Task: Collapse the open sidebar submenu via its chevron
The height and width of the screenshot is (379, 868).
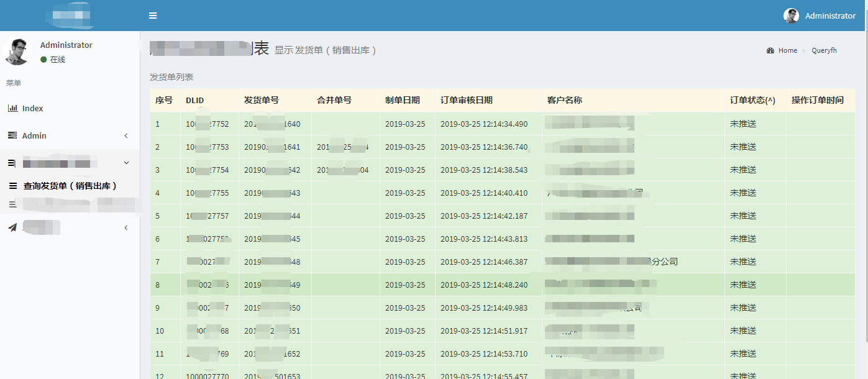Action: click(126, 162)
